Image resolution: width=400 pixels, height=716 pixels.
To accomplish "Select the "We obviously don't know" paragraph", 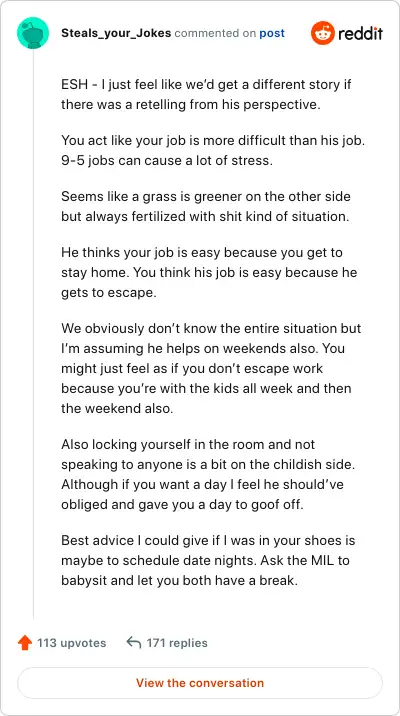I will pos(211,368).
